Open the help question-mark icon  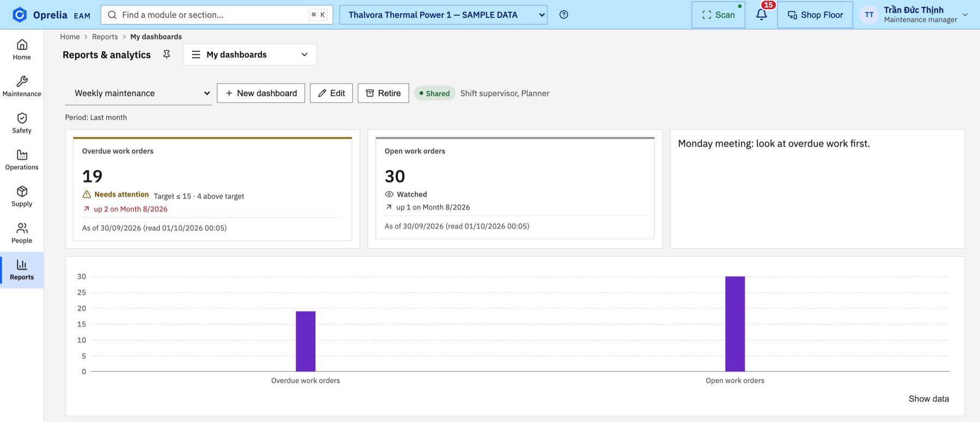[563, 15]
